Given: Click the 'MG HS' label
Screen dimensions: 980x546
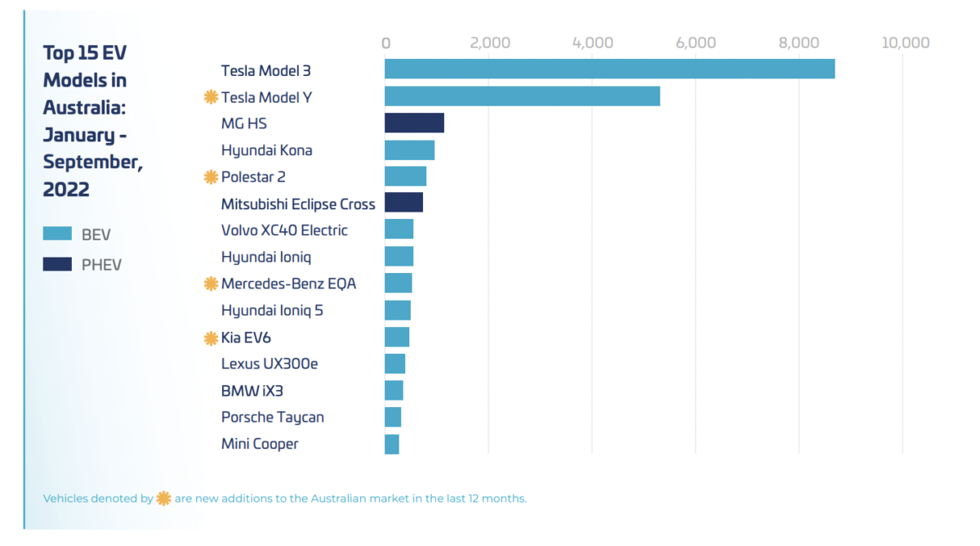Looking at the screenshot, I should (x=244, y=123).
